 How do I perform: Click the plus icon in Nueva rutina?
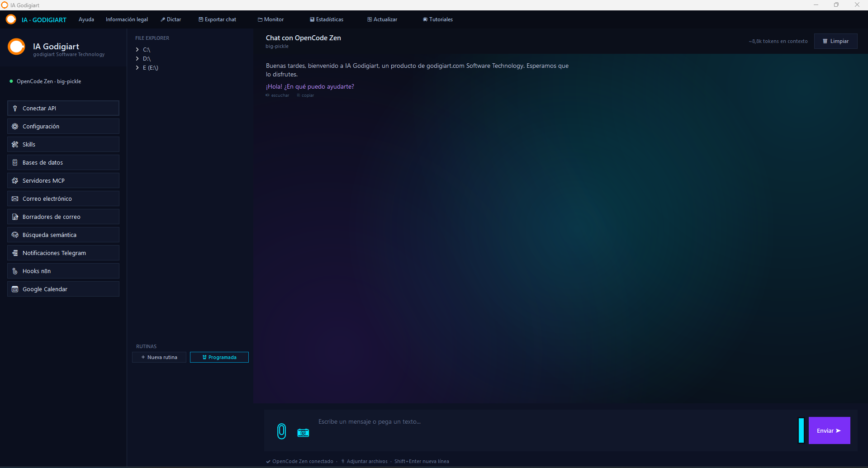pyautogui.click(x=143, y=357)
